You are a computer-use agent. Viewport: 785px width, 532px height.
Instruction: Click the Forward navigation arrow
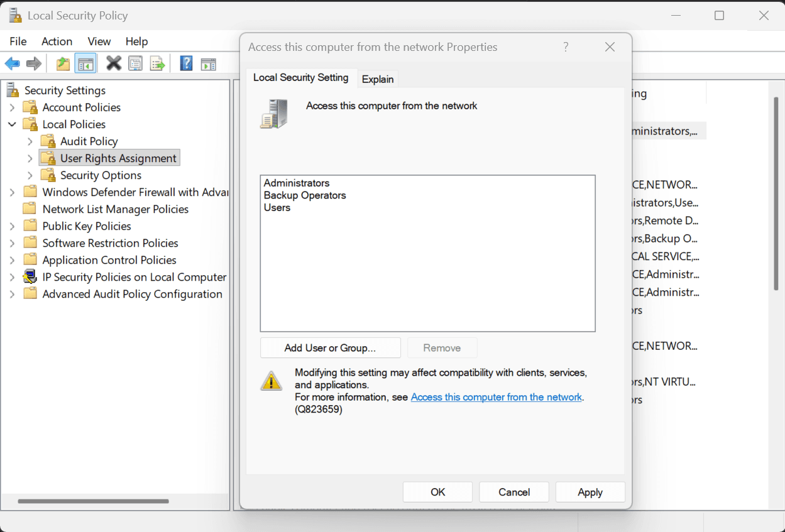point(33,63)
